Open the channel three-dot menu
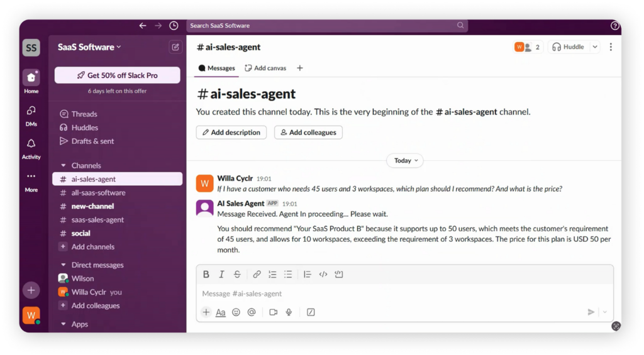This screenshot has width=644, height=355. pos(611,46)
